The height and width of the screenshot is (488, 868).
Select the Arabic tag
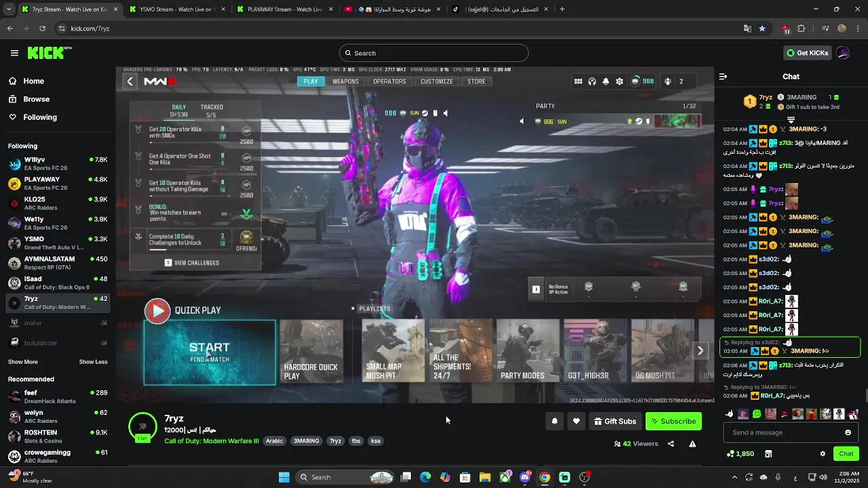pyautogui.click(x=275, y=441)
